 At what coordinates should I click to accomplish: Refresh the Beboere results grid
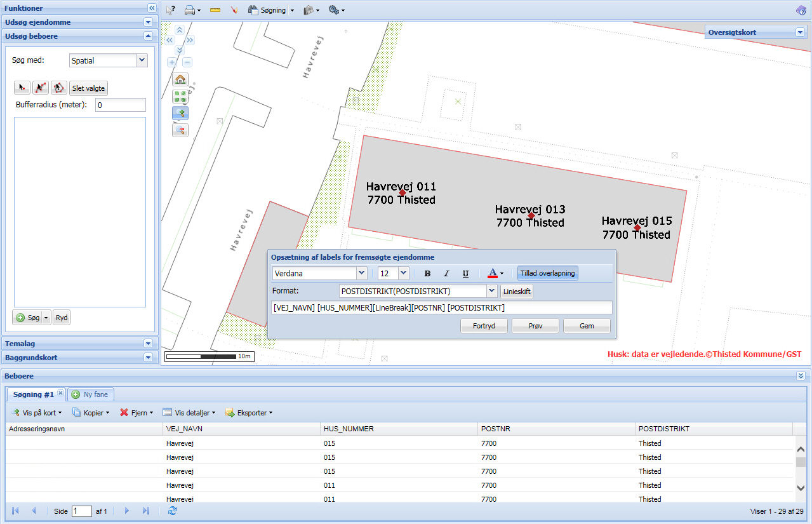(173, 511)
